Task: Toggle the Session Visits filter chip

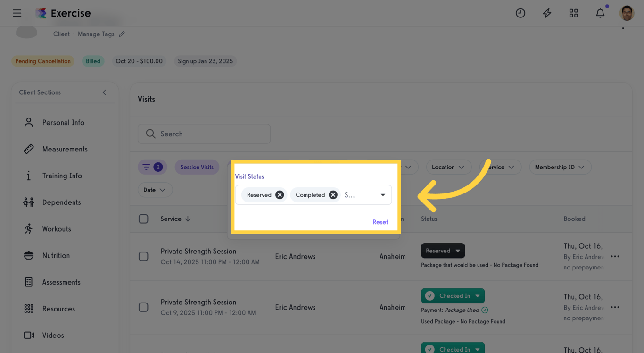Action: (x=197, y=167)
